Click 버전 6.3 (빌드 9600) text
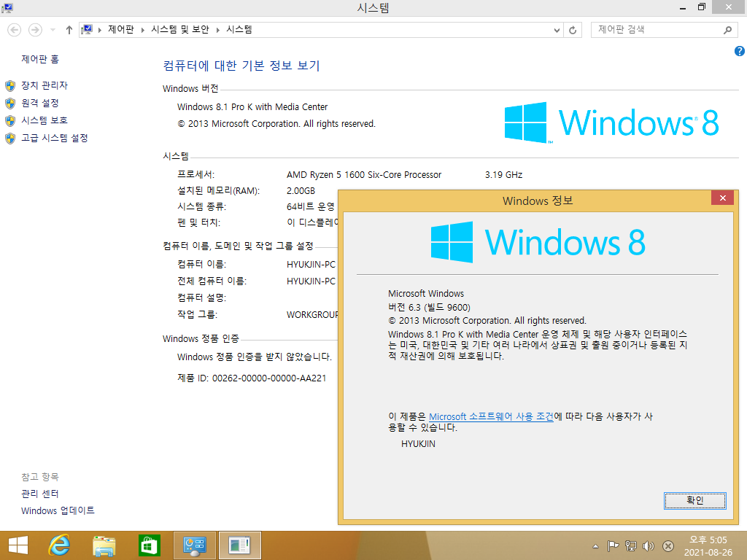The width and height of the screenshot is (747, 560). 429,307
